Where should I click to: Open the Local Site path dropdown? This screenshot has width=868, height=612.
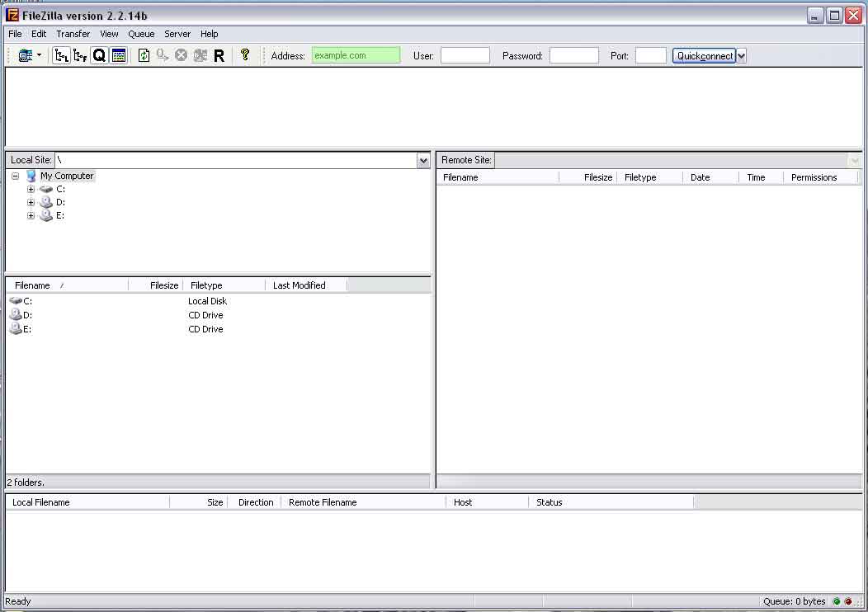(423, 161)
